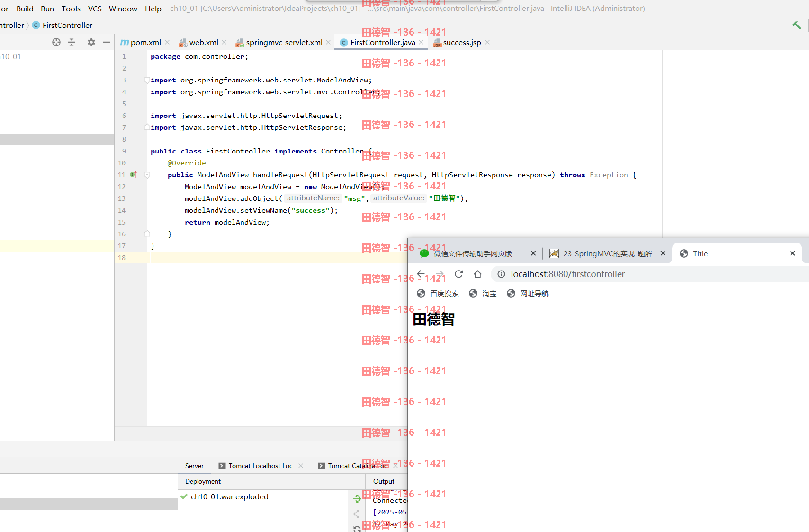The height and width of the screenshot is (532, 809).
Task: Click the Deployment column header
Action: coord(203,481)
